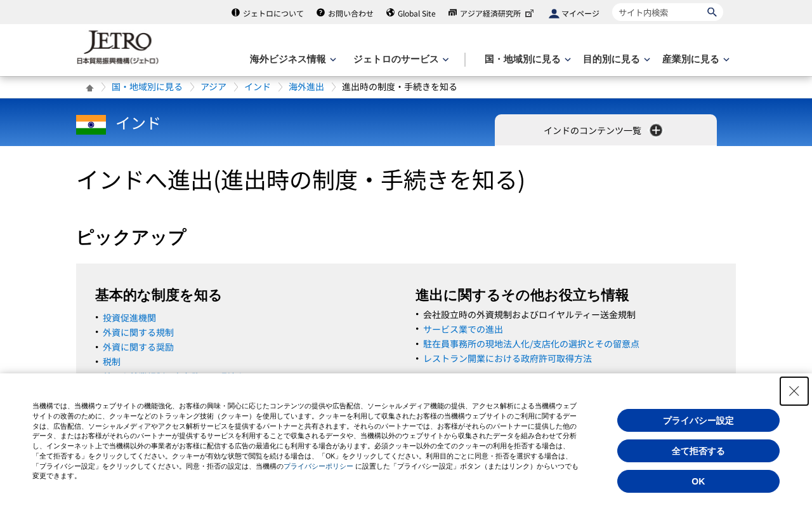Go to 国・地域別に見る breadcrumb
Viewport: 812px width, 508px height.
[147, 87]
